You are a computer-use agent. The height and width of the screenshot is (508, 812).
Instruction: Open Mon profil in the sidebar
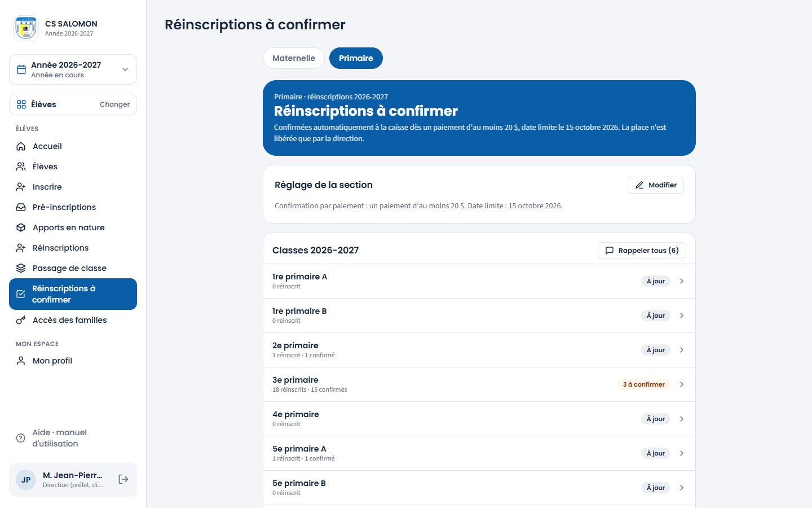(x=73, y=361)
